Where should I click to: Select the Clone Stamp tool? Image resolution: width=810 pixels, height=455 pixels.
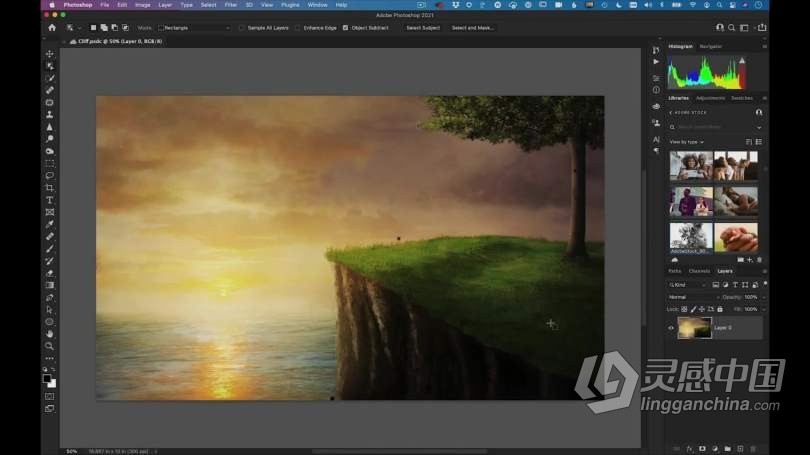[x=50, y=115]
